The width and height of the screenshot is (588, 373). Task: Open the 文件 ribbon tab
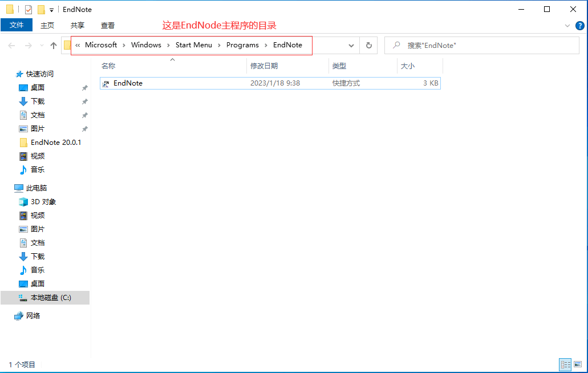click(x=17, y=25)
